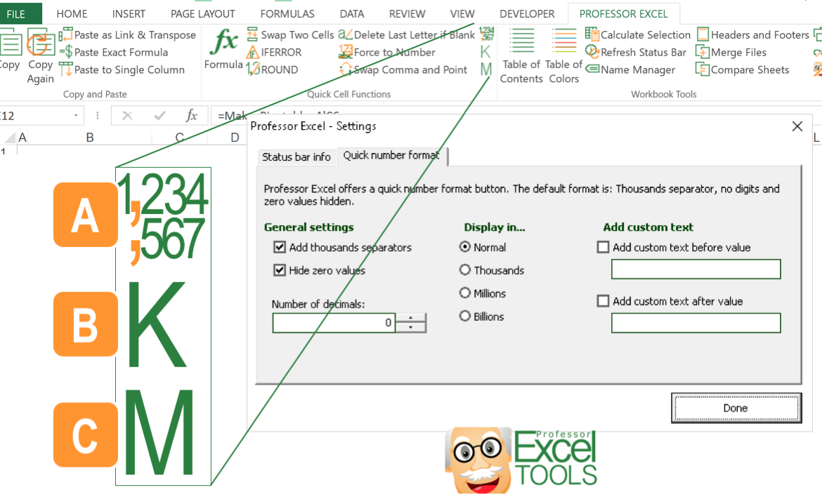
Task: Click the Done button
Action: [x=735, y=408]
